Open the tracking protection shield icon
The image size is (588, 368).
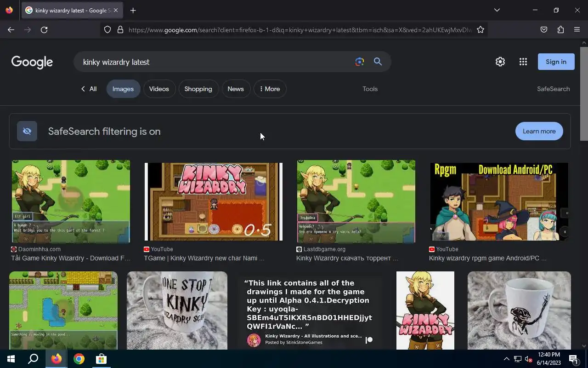pyautogui.click(x=107, y=29)
